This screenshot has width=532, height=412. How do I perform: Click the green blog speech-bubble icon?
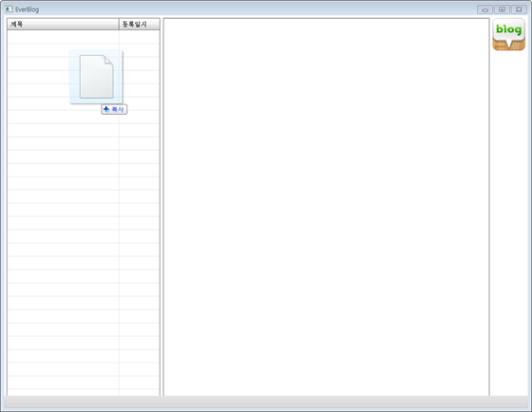pos(508,34)
